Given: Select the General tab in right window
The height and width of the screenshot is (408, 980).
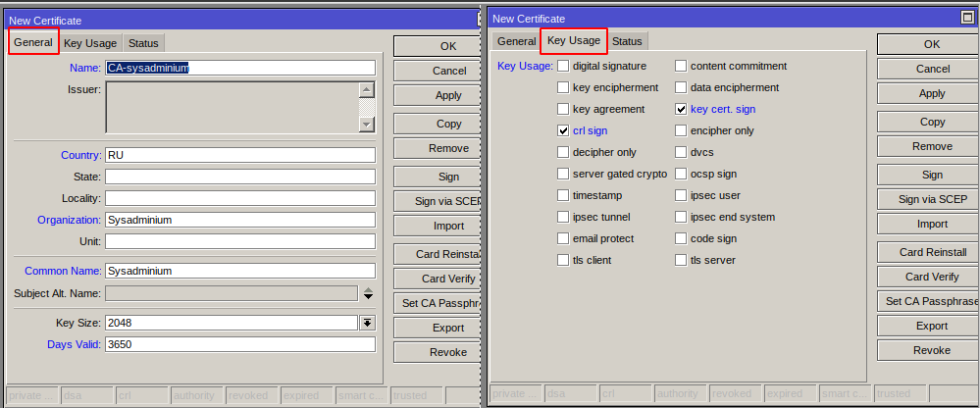Looking at the screenshot, I should pyautogui.click(x=516, y=41).
